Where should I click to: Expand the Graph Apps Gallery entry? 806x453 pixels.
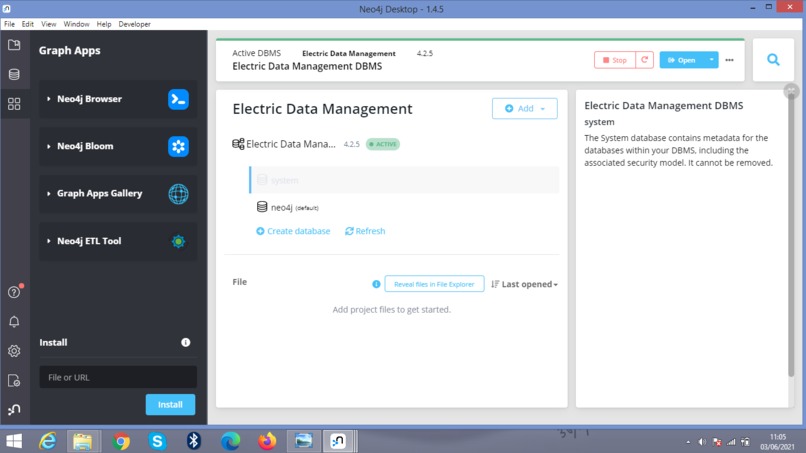[x=48, y=193]
